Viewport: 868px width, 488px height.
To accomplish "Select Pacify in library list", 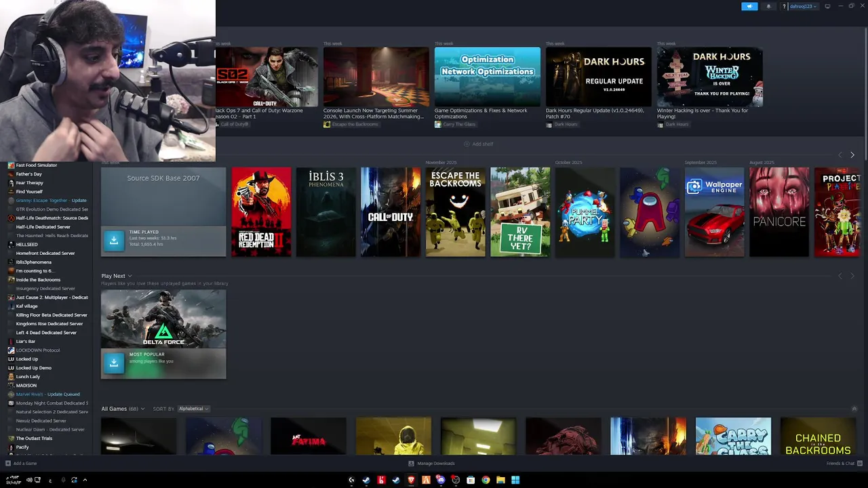I will coord(22,447).
